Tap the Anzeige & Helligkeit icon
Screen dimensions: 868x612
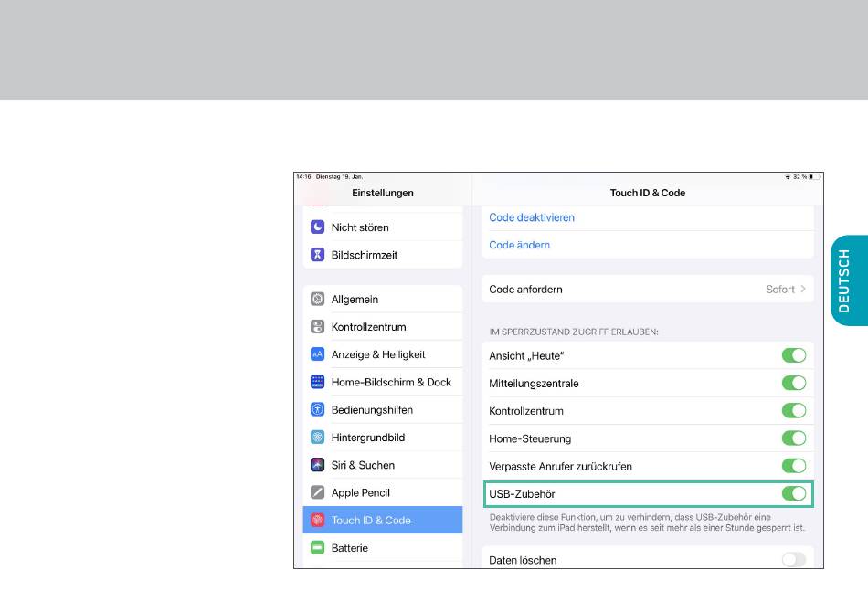317,354
